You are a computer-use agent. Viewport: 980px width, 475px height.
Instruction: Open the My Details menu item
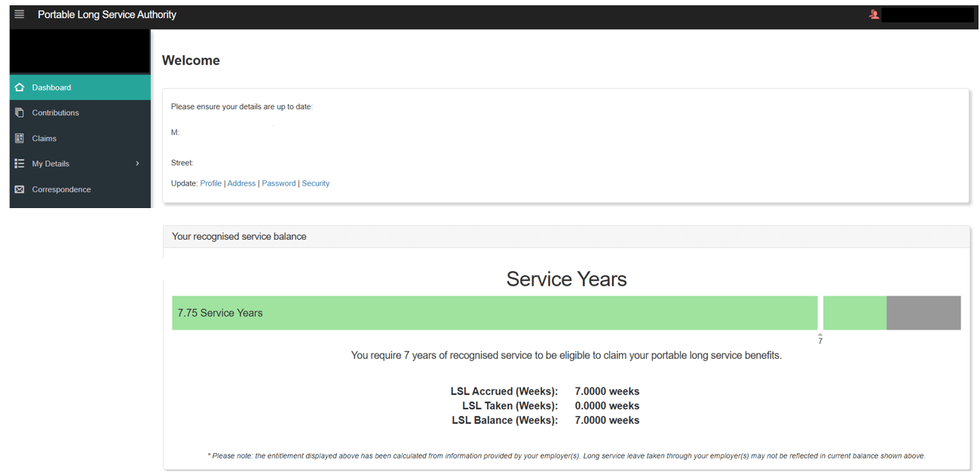80,164
